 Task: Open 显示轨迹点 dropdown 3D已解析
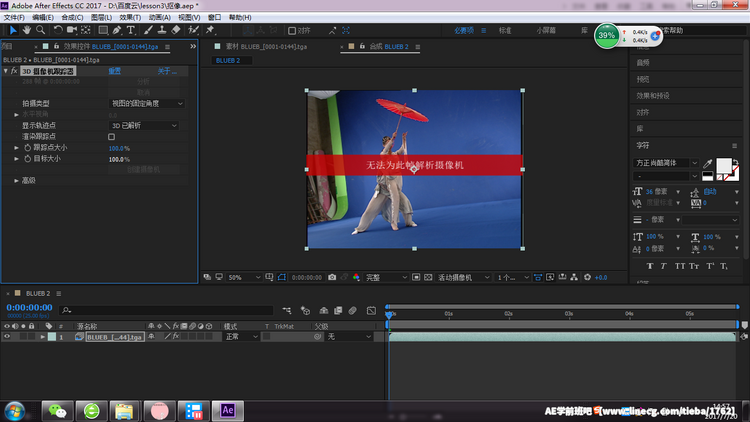tap(144, 125)
